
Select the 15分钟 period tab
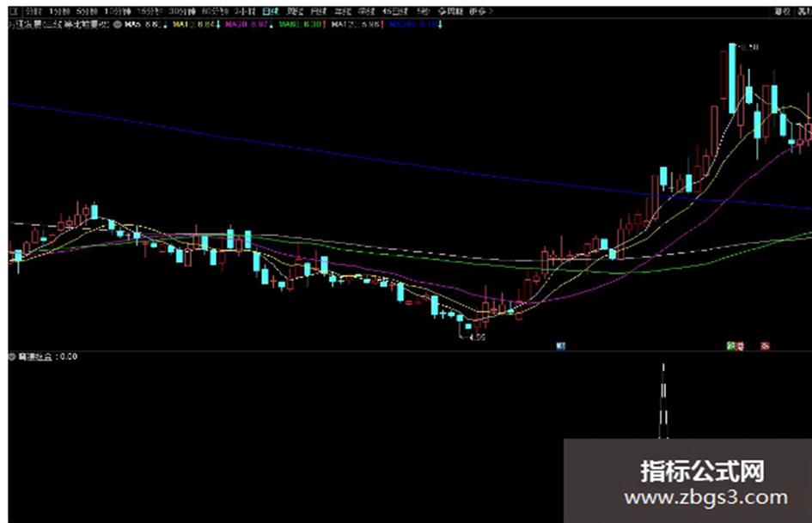[150, 11]
